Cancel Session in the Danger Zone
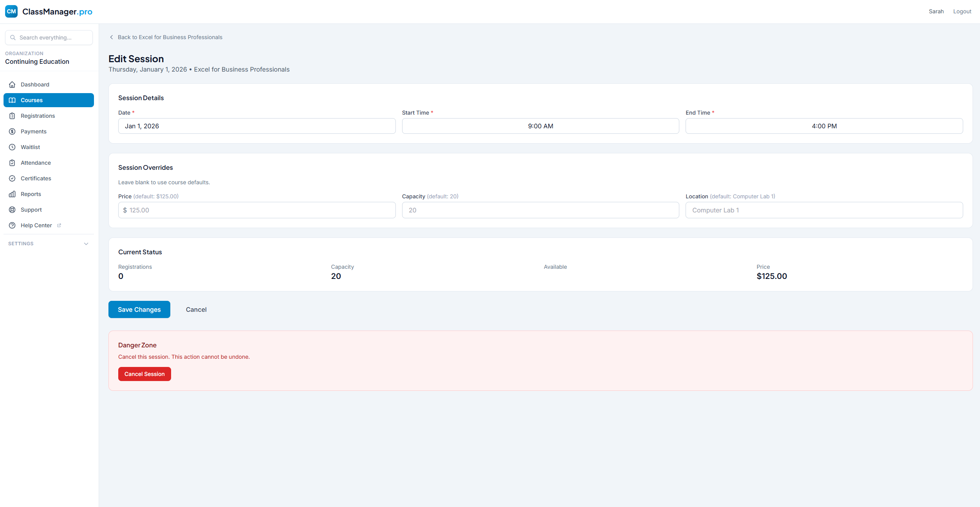Image resolution: width=980 pixels, height=507 pixels. point(144,374)
